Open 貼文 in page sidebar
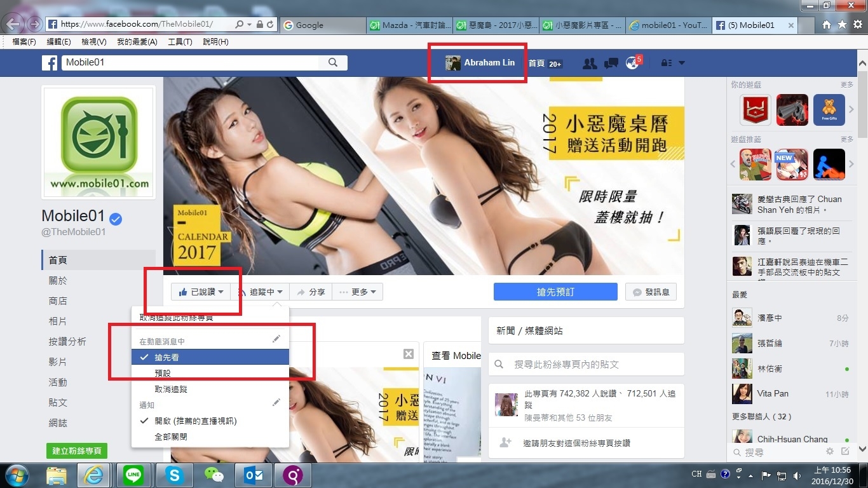The width and height of the screenshot is (868, 488). click(58, 402)
